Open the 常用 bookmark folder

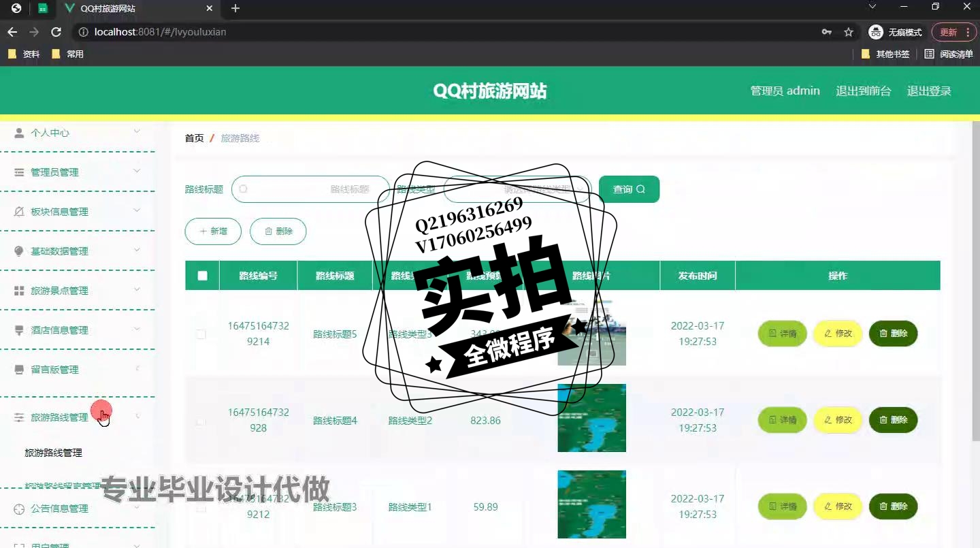[67, 54]
